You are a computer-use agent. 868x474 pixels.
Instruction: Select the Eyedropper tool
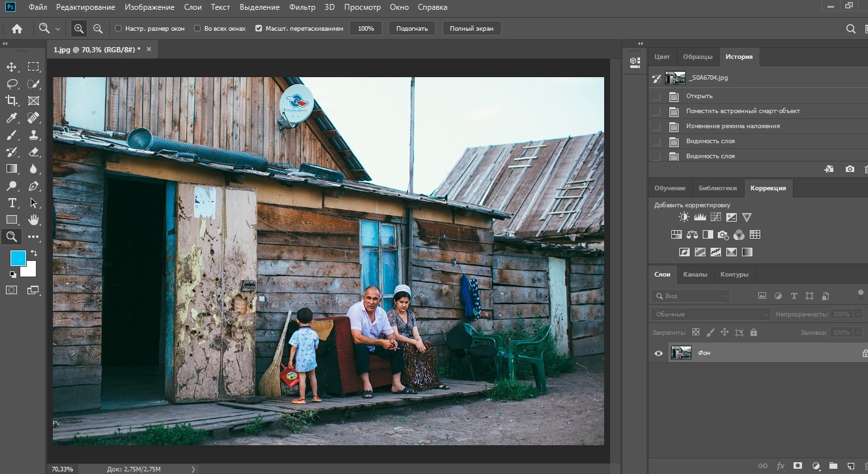coord(12,118)
